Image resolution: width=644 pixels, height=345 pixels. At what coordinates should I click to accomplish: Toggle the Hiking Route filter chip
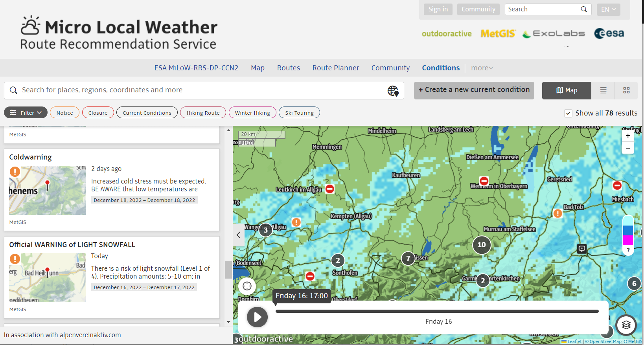coord(203,113)
